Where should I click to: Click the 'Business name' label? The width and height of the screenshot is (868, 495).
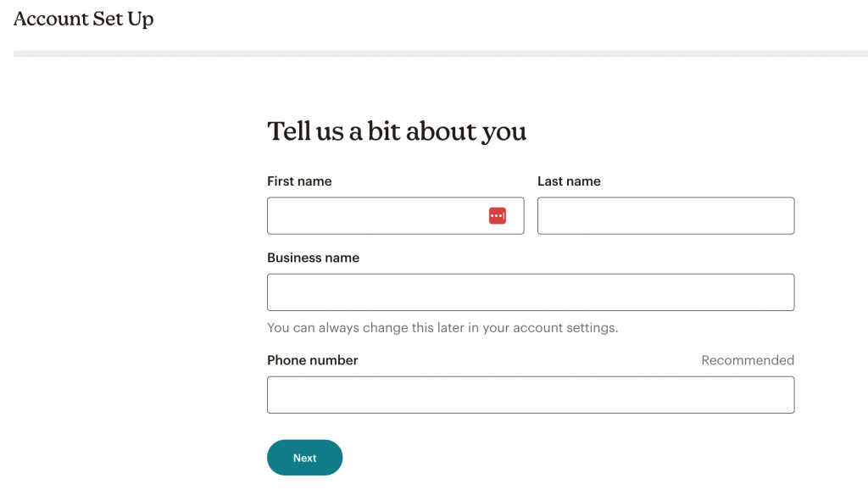(314, 258)
